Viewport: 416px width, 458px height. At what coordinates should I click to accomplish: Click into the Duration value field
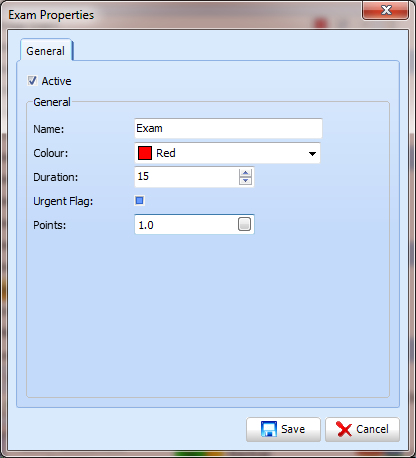coord(187,177)
